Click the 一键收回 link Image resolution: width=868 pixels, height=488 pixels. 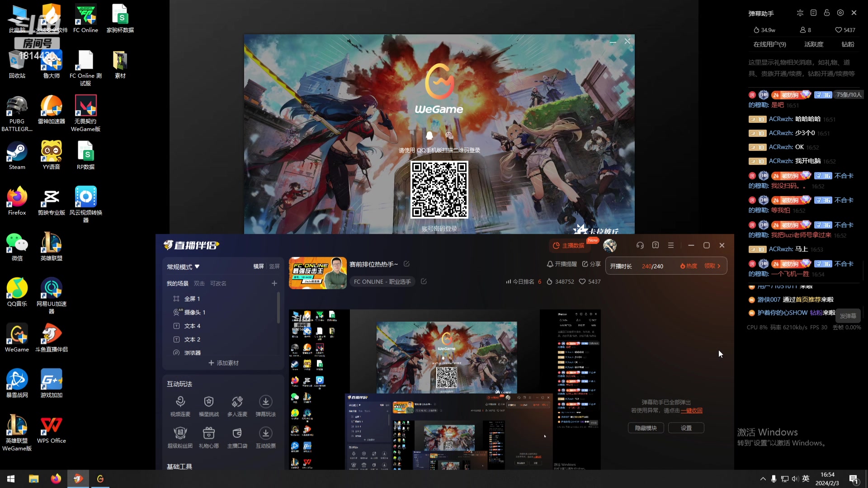(692, 411)
